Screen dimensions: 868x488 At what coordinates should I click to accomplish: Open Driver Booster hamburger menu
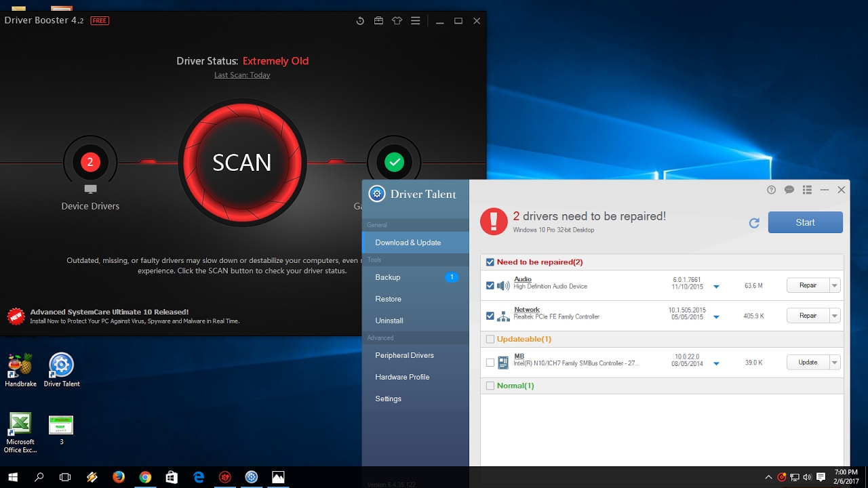(416, 21)
